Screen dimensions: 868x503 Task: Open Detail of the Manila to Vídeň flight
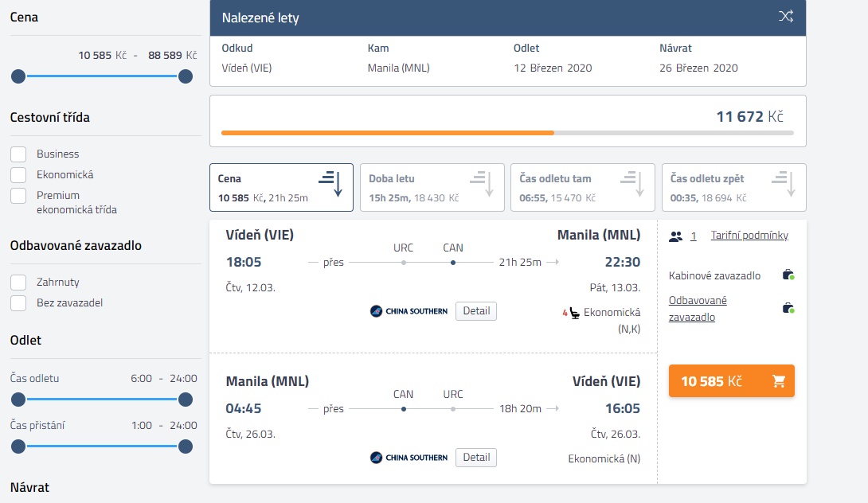coord(476,458)
